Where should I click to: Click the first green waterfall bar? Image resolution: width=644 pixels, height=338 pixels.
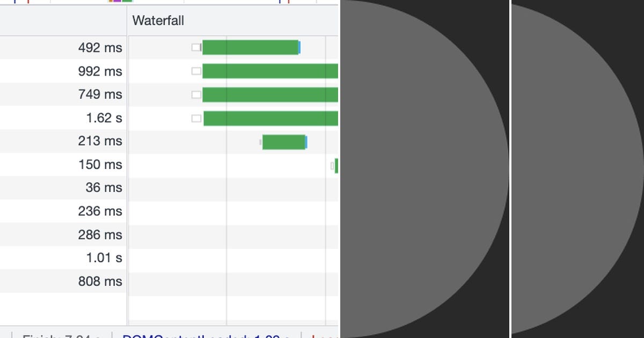(250, 47)
